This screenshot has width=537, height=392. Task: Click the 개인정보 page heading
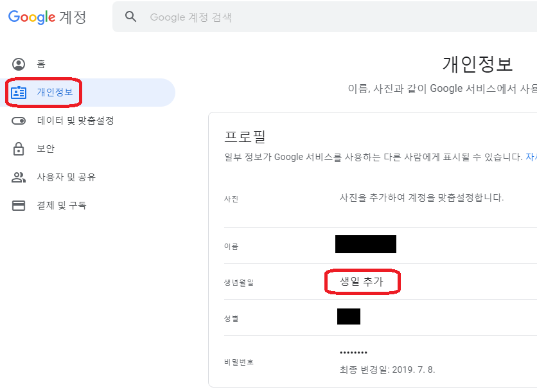[x=477, y=64]
